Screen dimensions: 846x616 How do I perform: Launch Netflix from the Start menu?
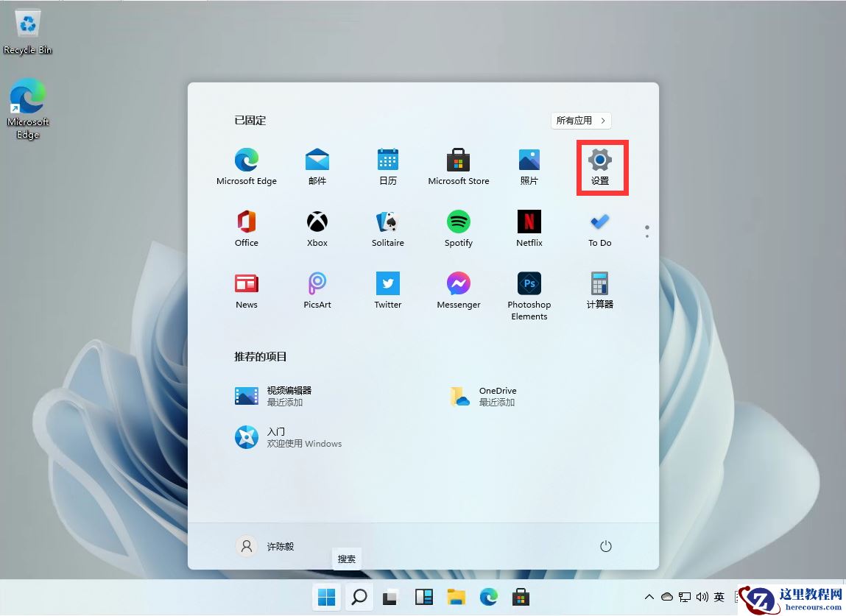pyautogui.click(x=529, y=227)
